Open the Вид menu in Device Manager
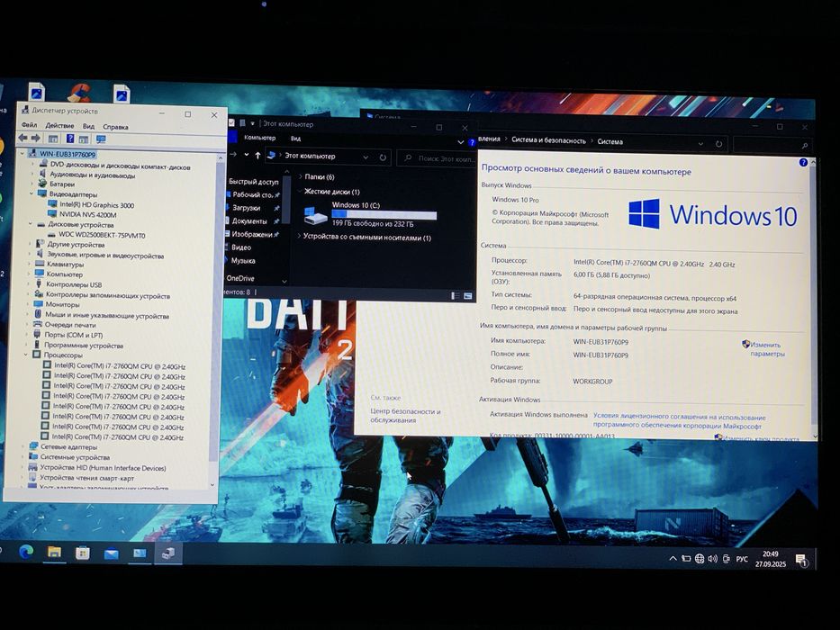 point(88,126)
